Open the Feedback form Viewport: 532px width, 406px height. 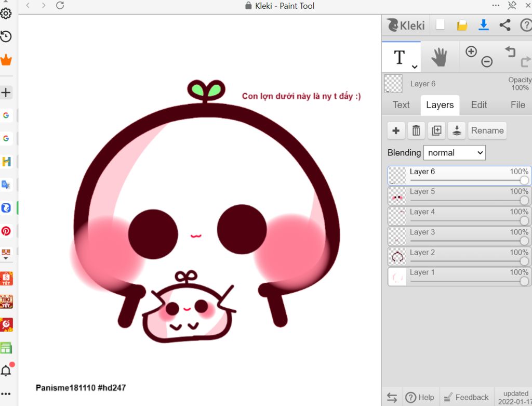[467, 398]
